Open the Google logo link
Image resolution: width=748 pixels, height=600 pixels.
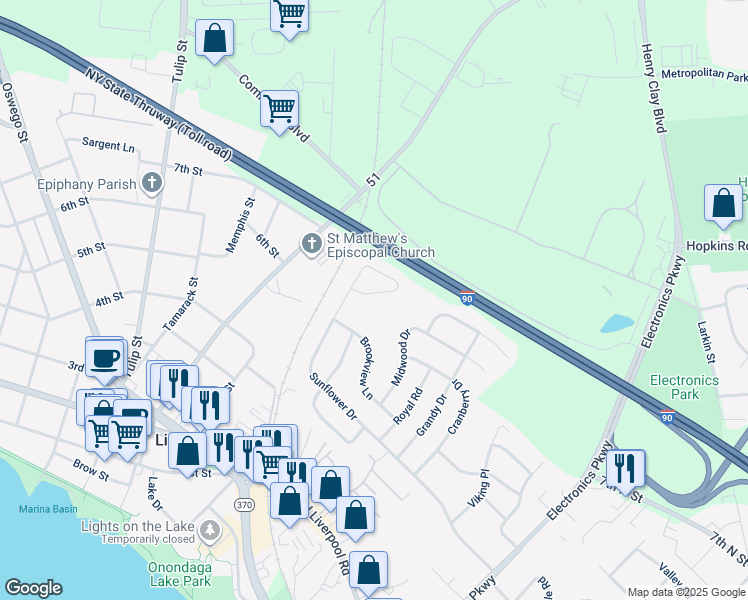[x=33, y=588]
